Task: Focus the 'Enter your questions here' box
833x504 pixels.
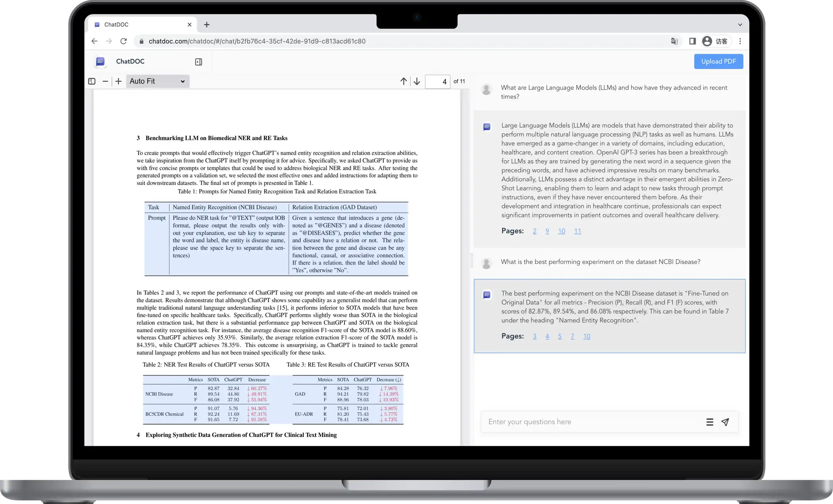Action: [x=591, y=422]
